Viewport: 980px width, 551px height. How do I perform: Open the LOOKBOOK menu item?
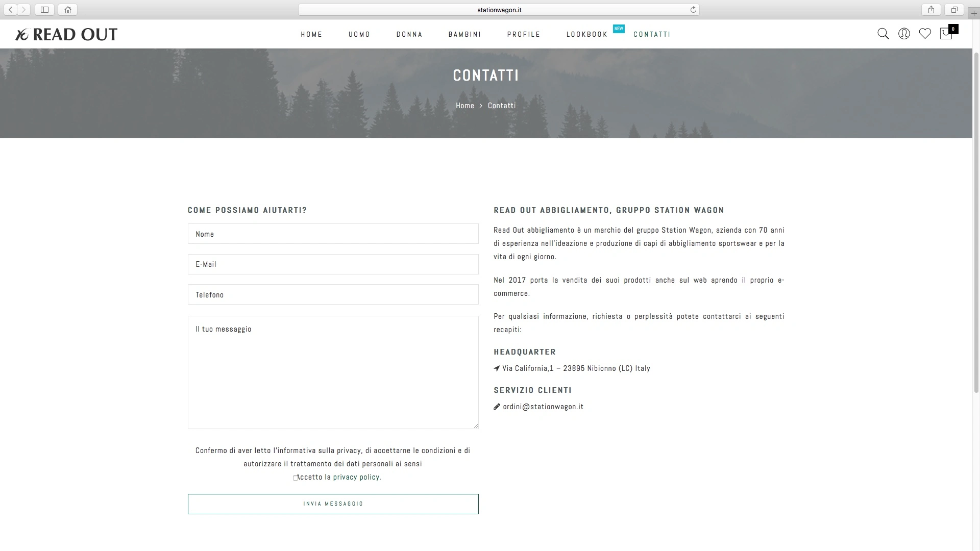[587, 34]
